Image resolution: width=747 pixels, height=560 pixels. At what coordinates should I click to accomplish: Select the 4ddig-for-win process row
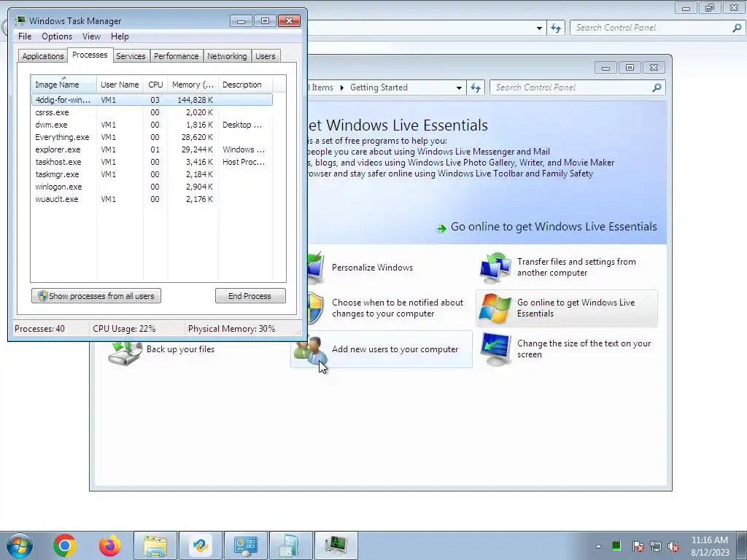coord(152,100)
